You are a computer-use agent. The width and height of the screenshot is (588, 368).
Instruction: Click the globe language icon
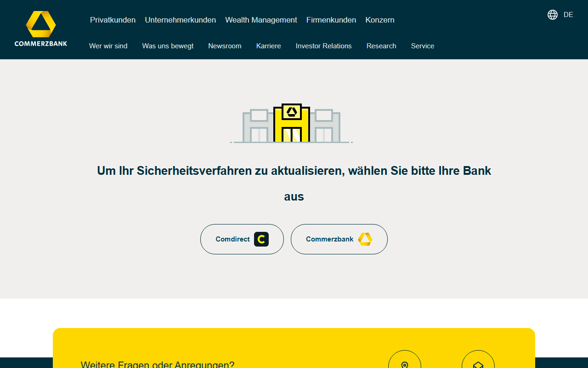point(553,15)
